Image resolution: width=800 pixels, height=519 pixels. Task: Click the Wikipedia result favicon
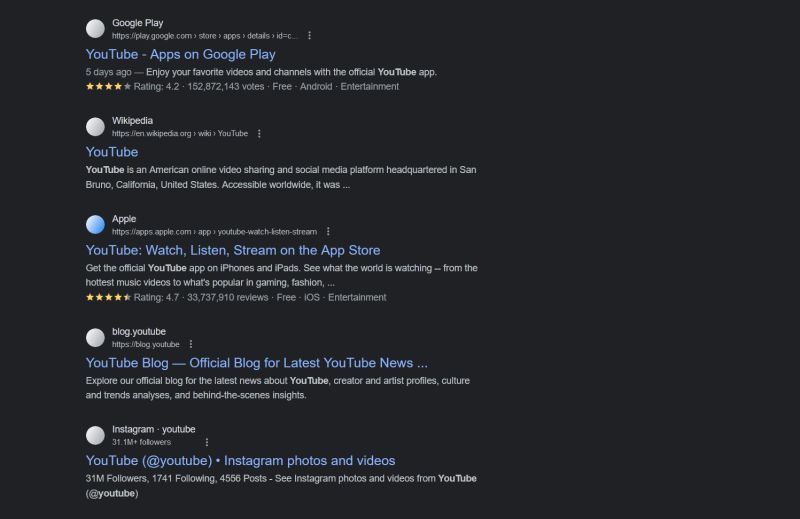coord(95,127)
